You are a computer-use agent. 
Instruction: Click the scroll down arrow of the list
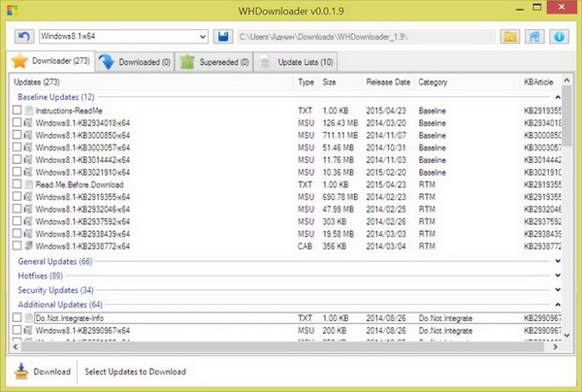click(566, 335)
